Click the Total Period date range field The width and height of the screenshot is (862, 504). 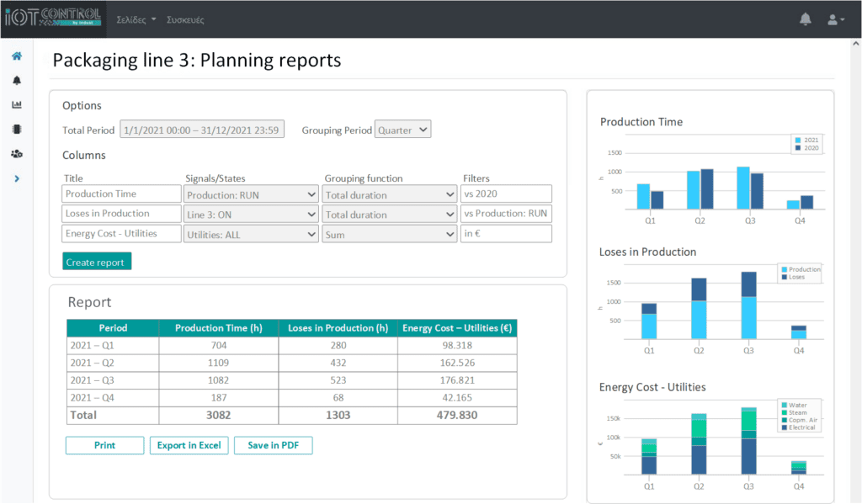202,130
